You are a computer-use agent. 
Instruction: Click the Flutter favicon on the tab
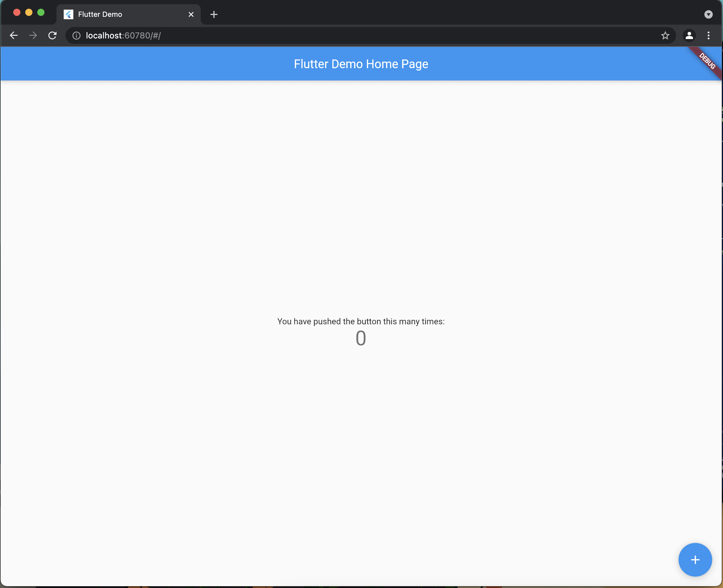coord(69,14)
